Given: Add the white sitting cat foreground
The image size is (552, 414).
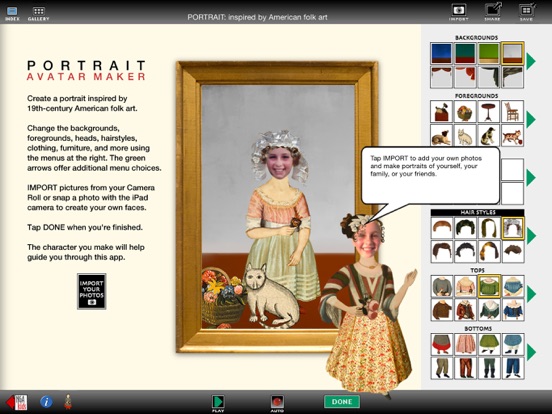Looking at the screenshot, I should 465,135.
